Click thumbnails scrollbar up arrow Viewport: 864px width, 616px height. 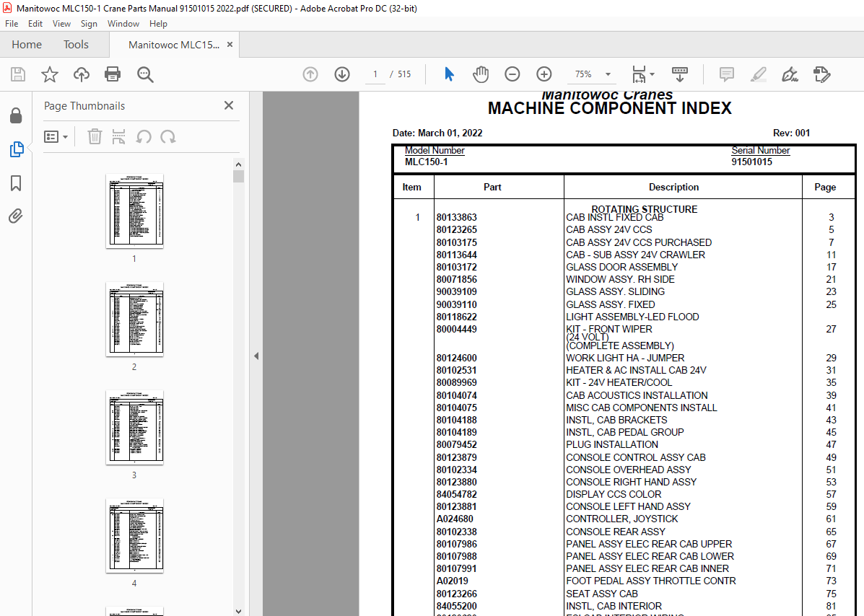pos(239,164)
